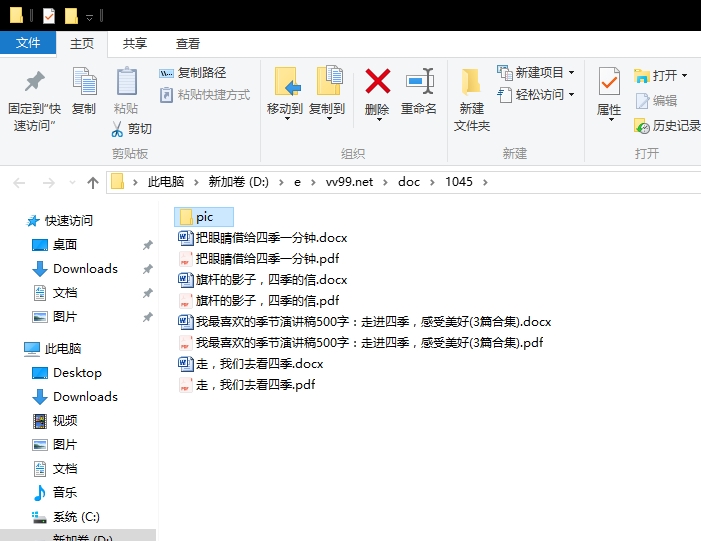Create a New folder (新建文件夹)

point(472,99)
